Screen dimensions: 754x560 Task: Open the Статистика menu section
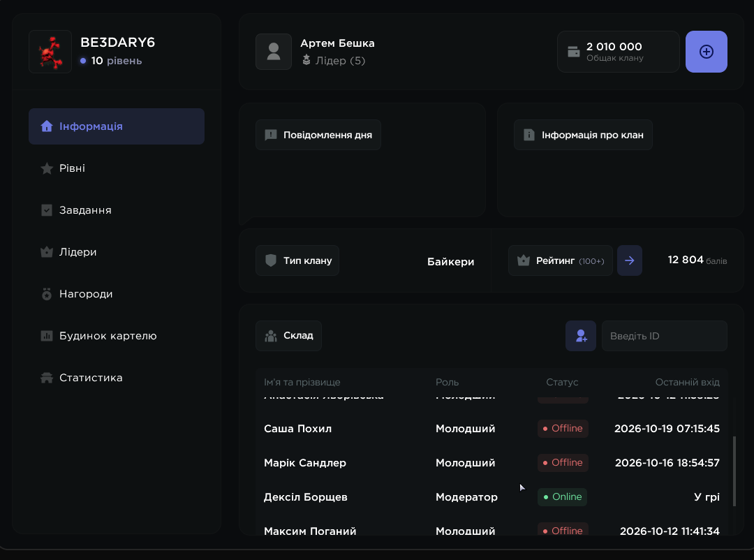[117, 378]
